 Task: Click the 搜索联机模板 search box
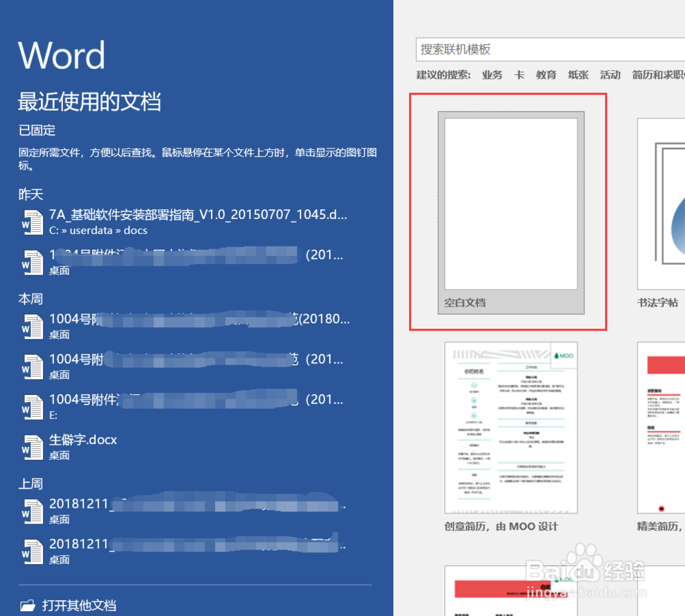[x=548, y=49]
